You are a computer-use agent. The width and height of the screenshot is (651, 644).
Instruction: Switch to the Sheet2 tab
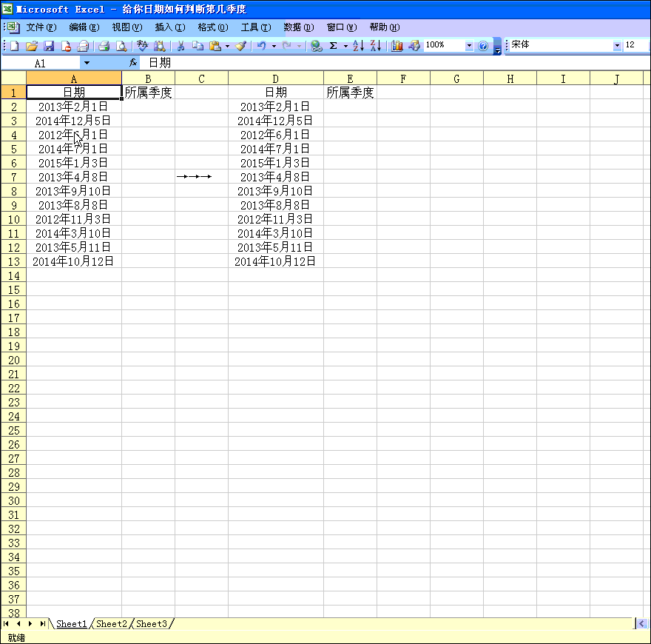tap(112, 624)
